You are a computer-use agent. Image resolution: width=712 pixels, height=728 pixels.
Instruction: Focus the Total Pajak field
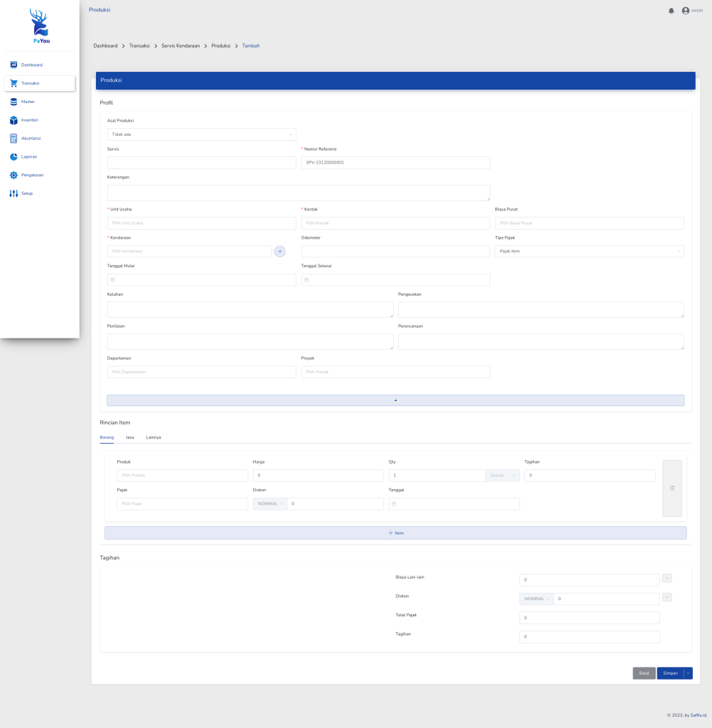(x=590, y=618)
